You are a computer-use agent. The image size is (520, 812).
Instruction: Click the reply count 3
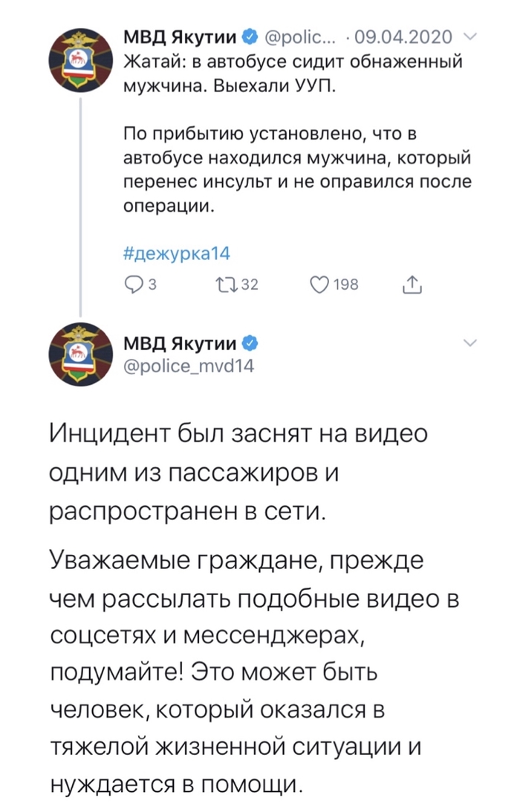click(x=151, y=283)
